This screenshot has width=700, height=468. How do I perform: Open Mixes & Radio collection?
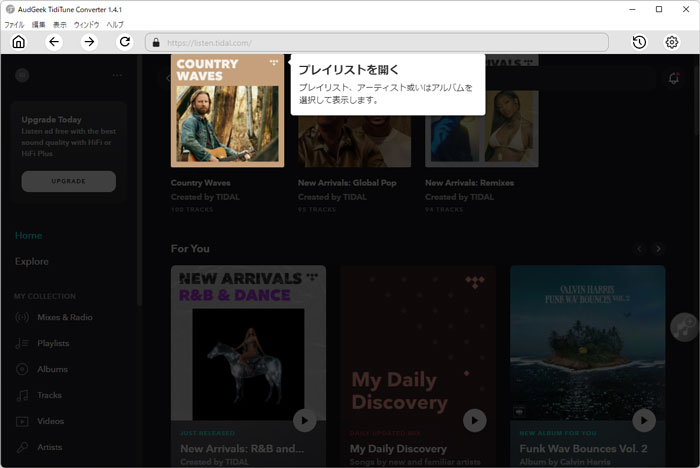pos(65,318)
